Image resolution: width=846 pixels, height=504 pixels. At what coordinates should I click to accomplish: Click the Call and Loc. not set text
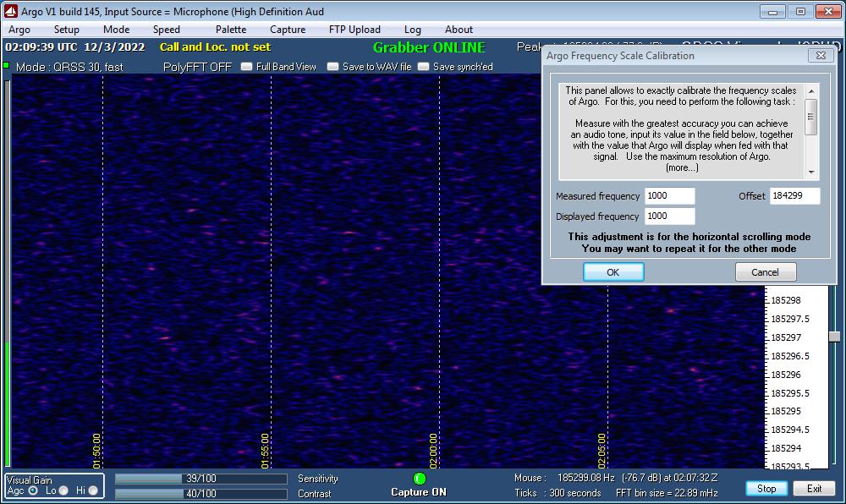click(x=215, y=47)
